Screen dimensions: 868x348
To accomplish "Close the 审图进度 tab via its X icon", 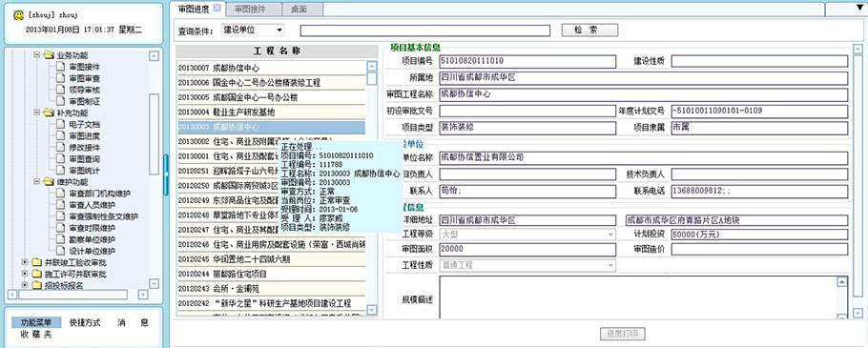I will pyautogui.click(x=217, y=9).
